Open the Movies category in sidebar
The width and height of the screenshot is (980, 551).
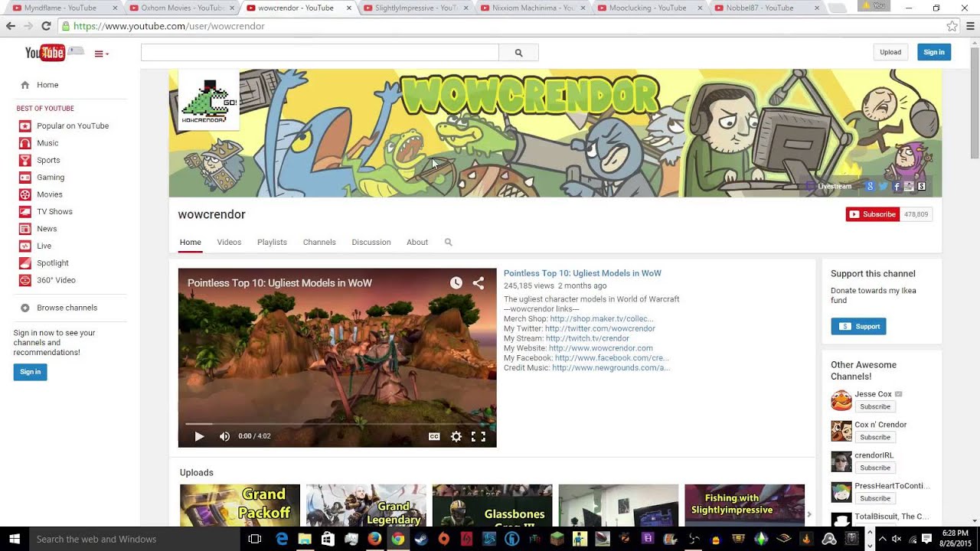click(50, 194)
